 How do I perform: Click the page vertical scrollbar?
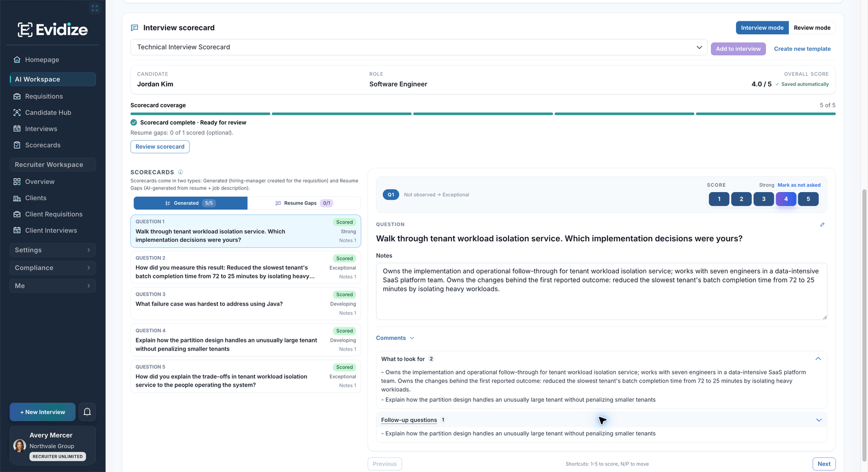[x=864, y=325]
